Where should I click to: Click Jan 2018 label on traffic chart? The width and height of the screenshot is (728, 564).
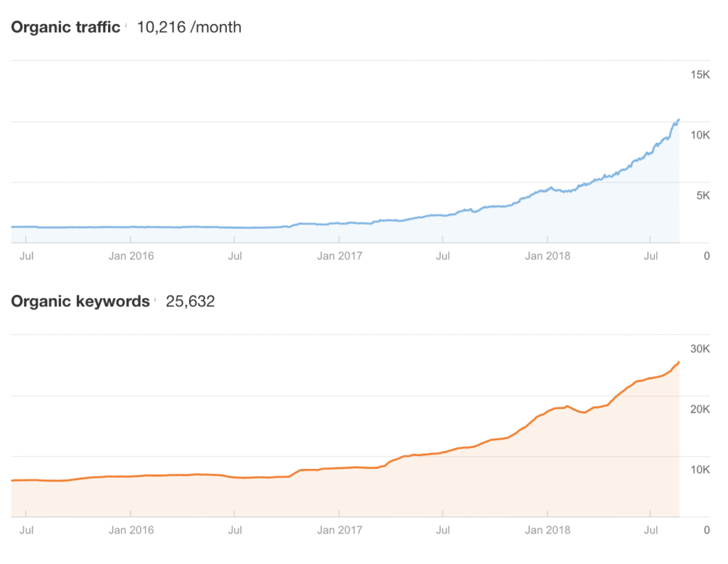[548, 256]
